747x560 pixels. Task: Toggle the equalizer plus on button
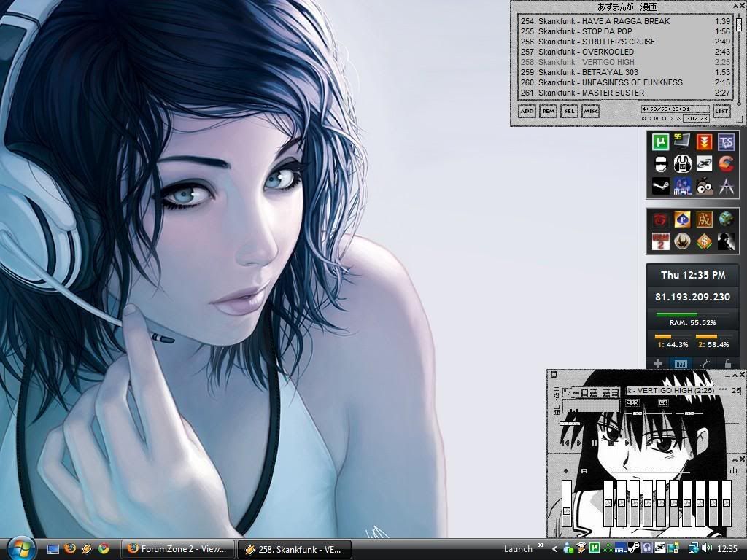[566, 471]
